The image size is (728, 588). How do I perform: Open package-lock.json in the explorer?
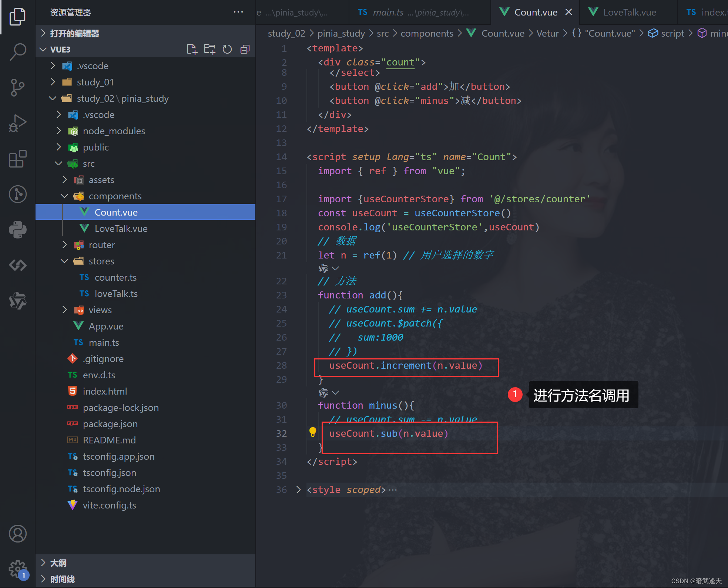pos(145,408)
